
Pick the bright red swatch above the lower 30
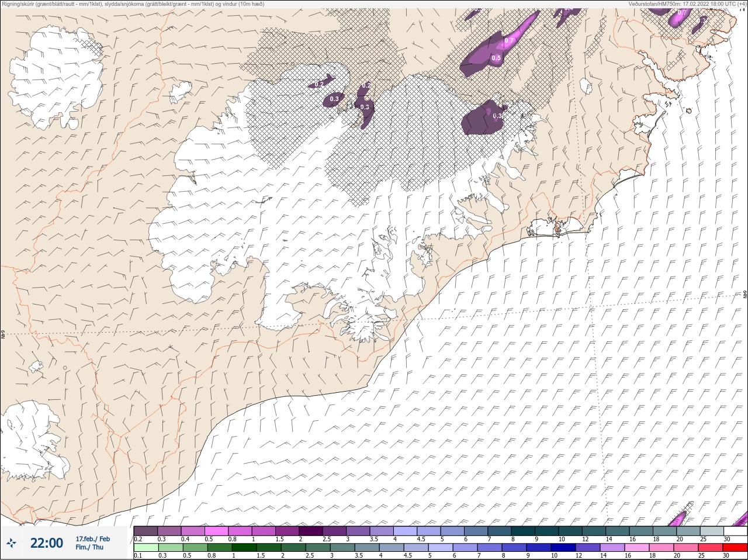[735, 548]
